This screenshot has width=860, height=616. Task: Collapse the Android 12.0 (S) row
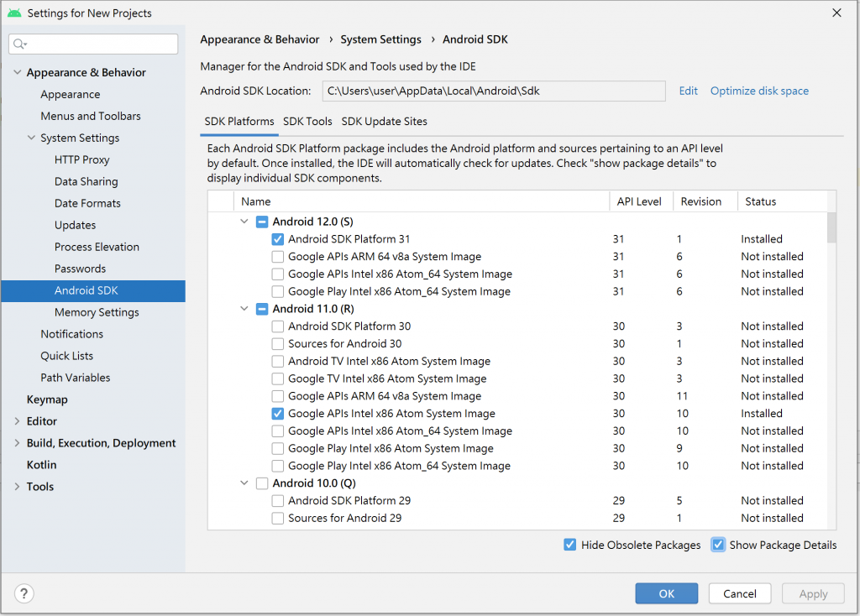[x=244, y=222]
